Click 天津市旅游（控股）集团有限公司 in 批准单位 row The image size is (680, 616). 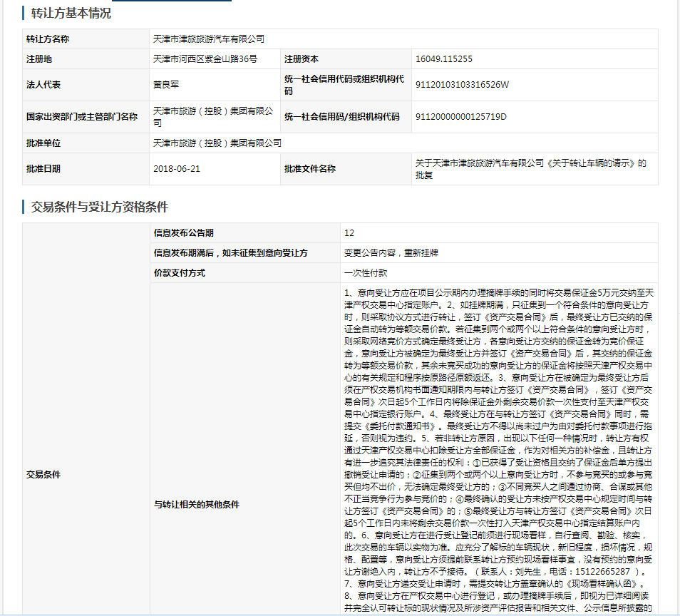pyautogui.click(x=217, y=143)
